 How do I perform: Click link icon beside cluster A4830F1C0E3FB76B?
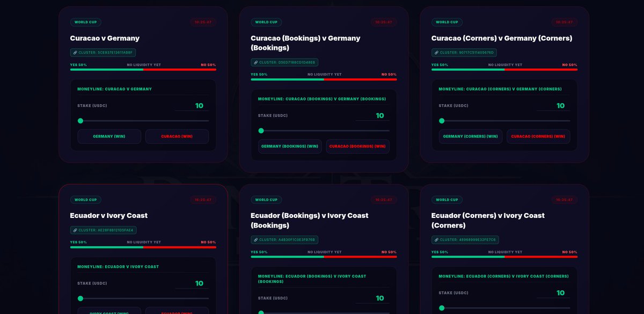tap(256, 239)
